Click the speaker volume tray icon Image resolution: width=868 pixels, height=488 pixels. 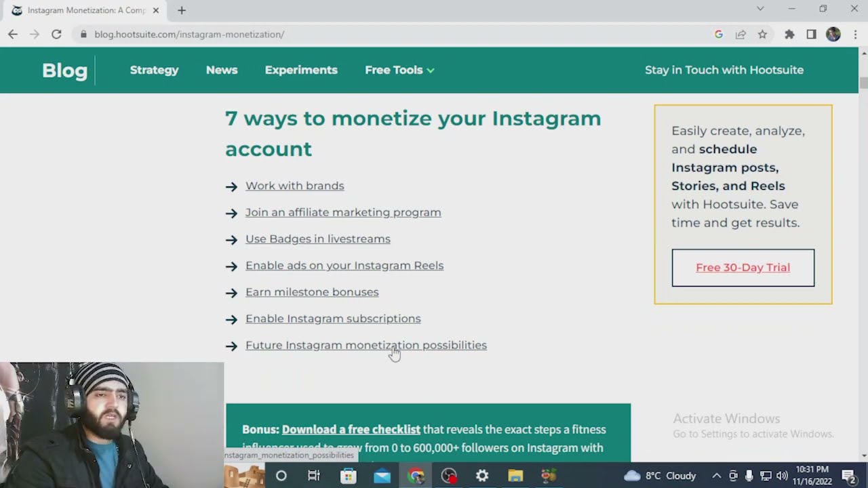782,476
